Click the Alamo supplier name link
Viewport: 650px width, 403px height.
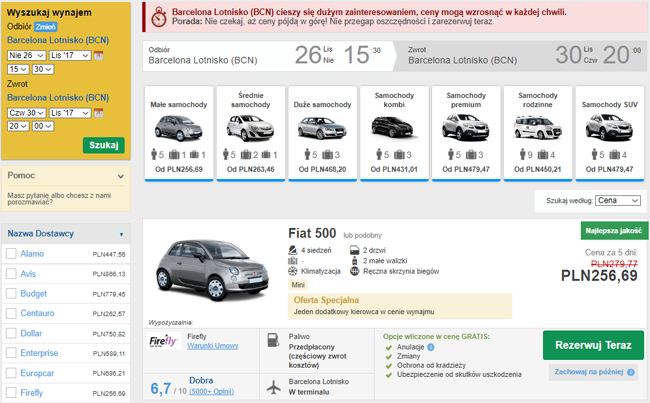point(32,253)
